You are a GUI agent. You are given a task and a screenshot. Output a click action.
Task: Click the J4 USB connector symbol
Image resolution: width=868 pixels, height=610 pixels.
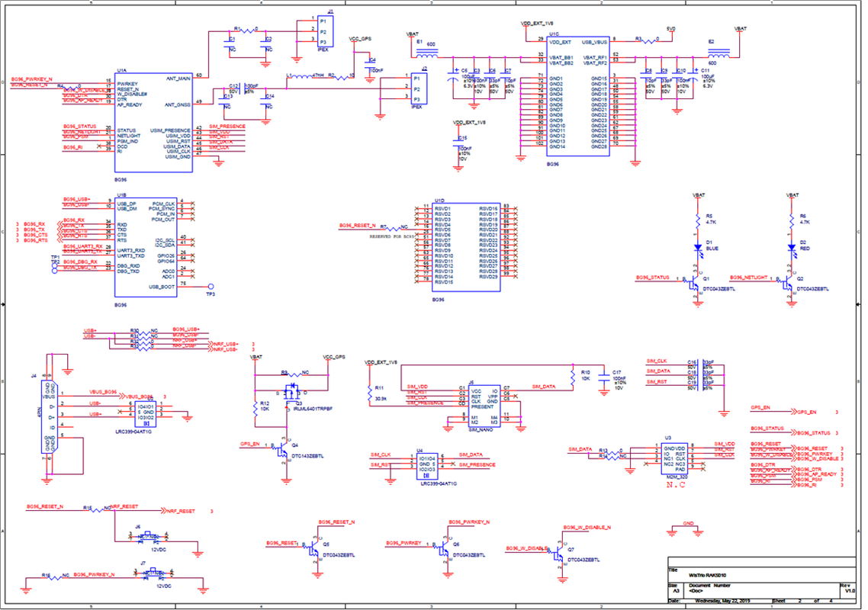click(50, 416)
